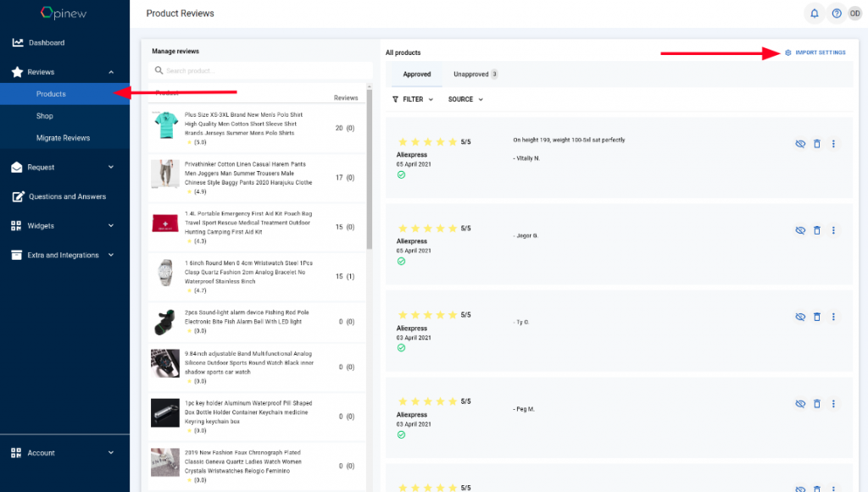Screen dimensions: 868x492
Task: Click the Request envelope icon
Action: (x=17, y=167)
